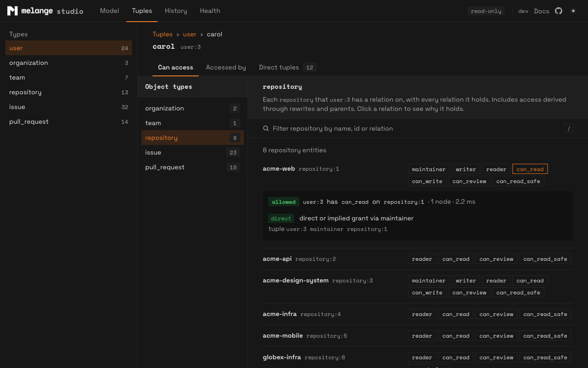588x368 pixels.
Task: Click reader relation on acme-web
Action: (496, 169)
